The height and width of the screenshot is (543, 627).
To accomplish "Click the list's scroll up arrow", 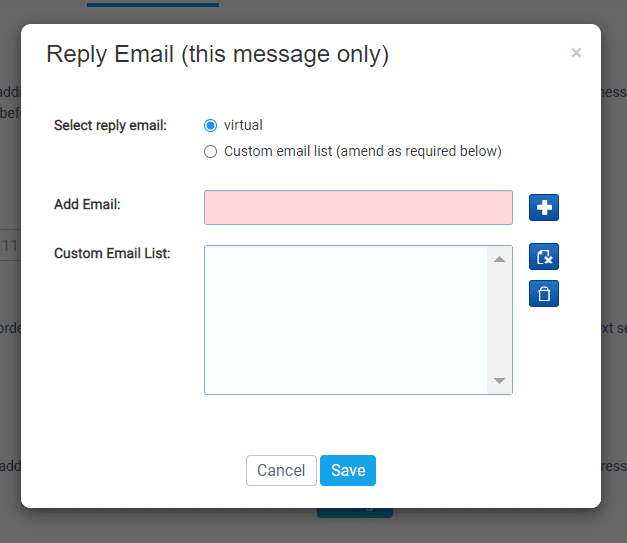I will (x=500, y=259).
